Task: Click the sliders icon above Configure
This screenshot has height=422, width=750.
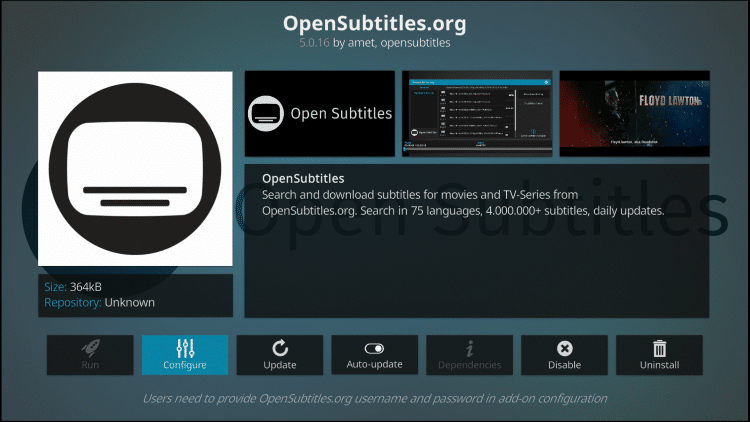Action: (x=184, y=348)
